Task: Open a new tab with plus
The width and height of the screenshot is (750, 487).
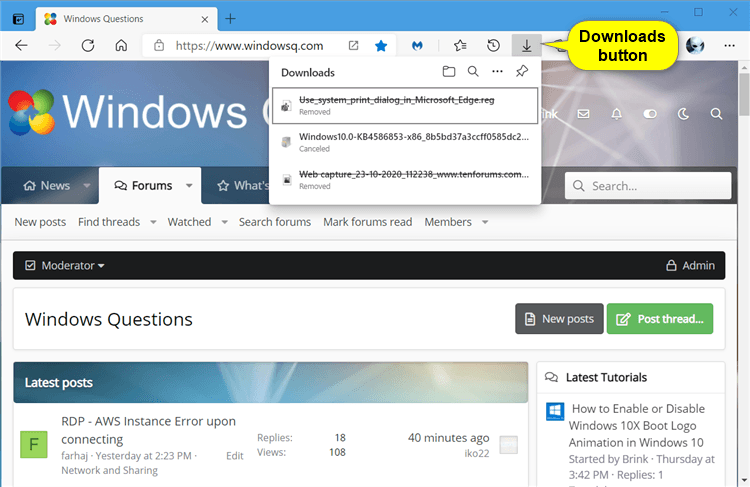Action: [231, 19]
